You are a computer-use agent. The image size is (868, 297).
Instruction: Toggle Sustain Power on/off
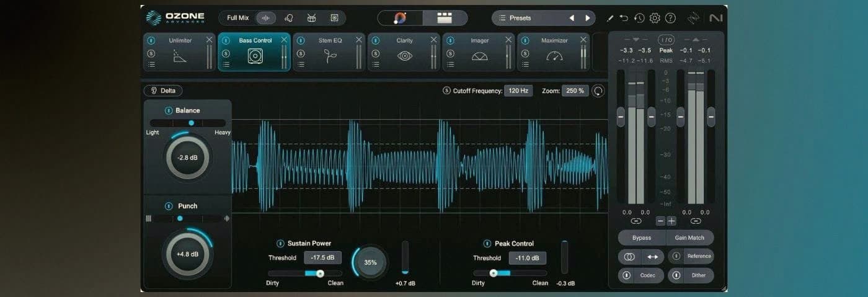point(280,244)
